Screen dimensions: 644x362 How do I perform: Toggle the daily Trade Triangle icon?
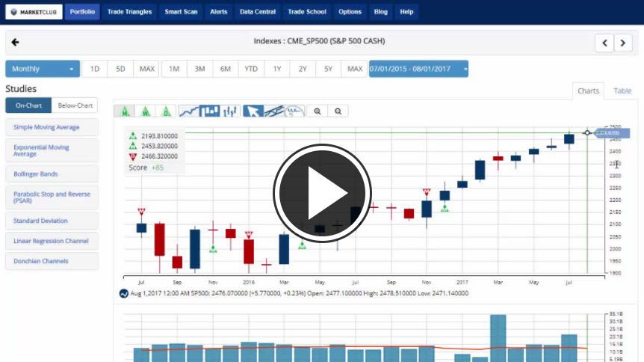[x=167, y=111]
